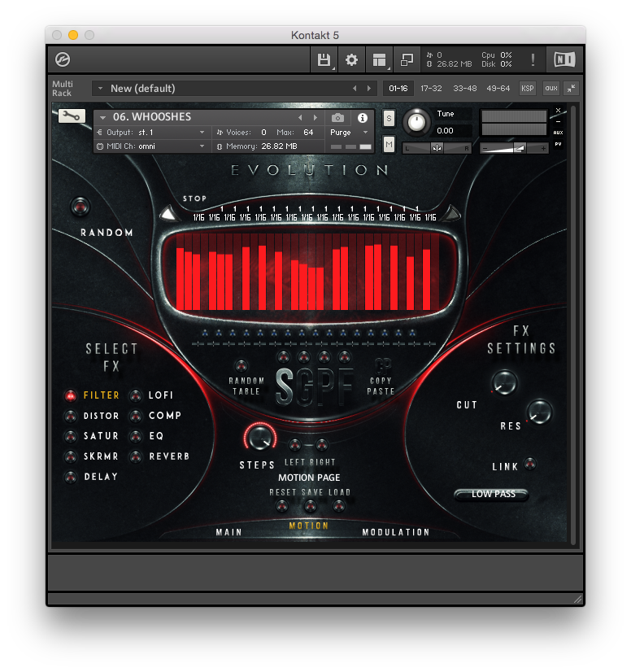631x672 pixels.
Task: Open the LOW PASS filter type selector
Action: coord(492,494)
